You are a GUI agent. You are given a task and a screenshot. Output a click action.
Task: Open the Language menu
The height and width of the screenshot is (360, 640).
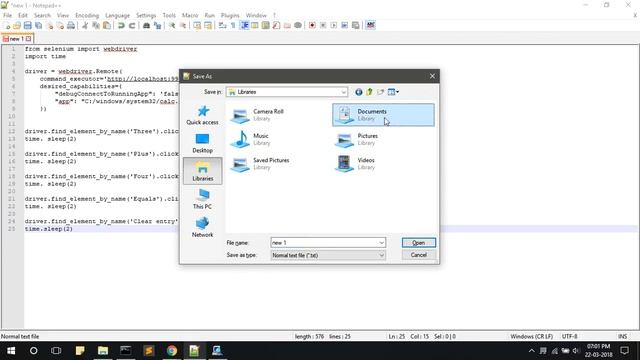tap(117, 15)
